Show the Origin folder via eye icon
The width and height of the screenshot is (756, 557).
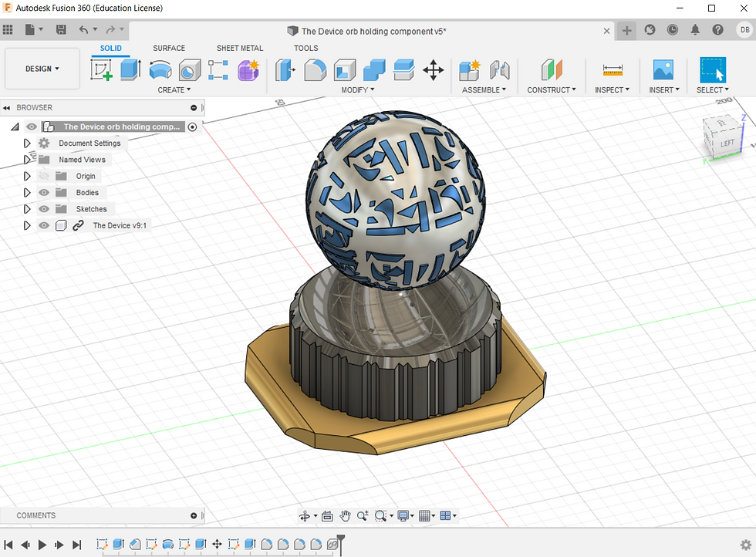click(44, 177)
